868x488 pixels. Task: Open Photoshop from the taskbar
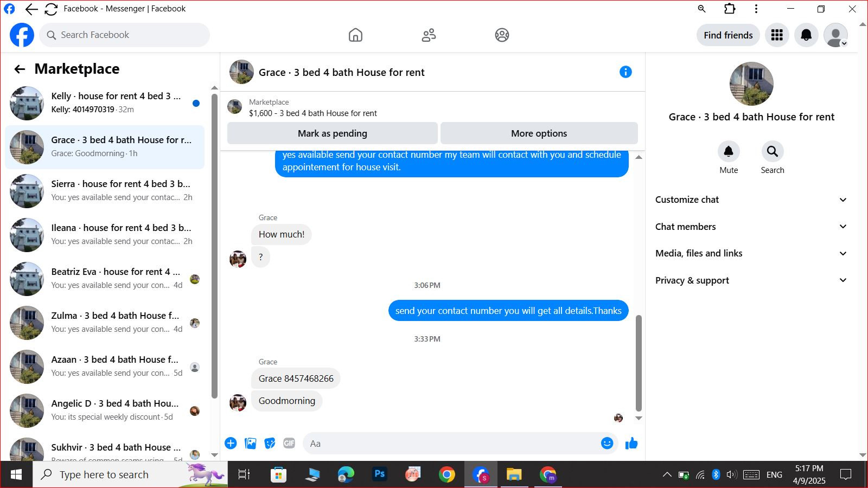[380, 474]
